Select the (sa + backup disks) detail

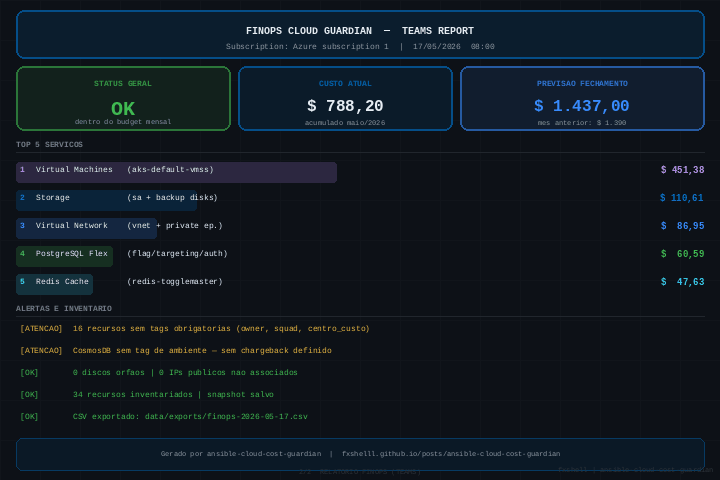pyautogui.click(x=172, y=198)
